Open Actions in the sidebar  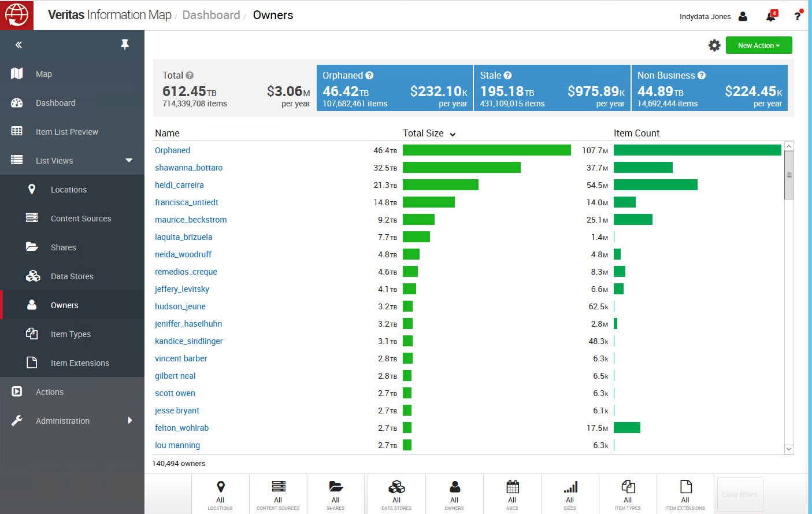tap(72, 392)
